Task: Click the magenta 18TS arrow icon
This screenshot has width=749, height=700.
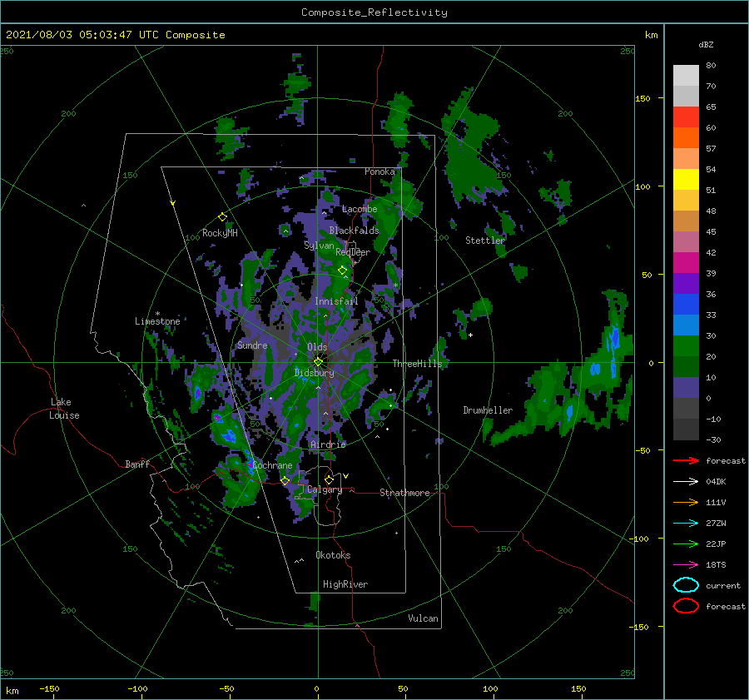Action: pyautogui.click(x=686, y=565)
